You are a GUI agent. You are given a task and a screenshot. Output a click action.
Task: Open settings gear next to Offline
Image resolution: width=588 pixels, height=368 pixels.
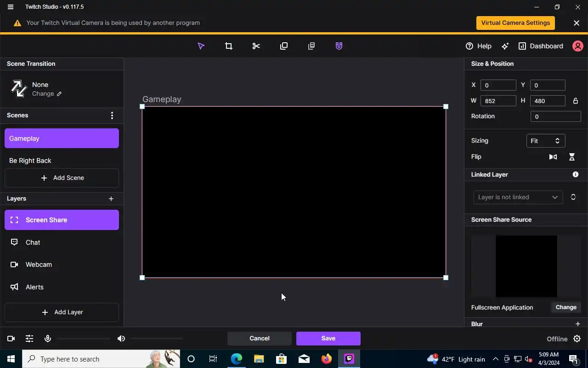[577, 339]
